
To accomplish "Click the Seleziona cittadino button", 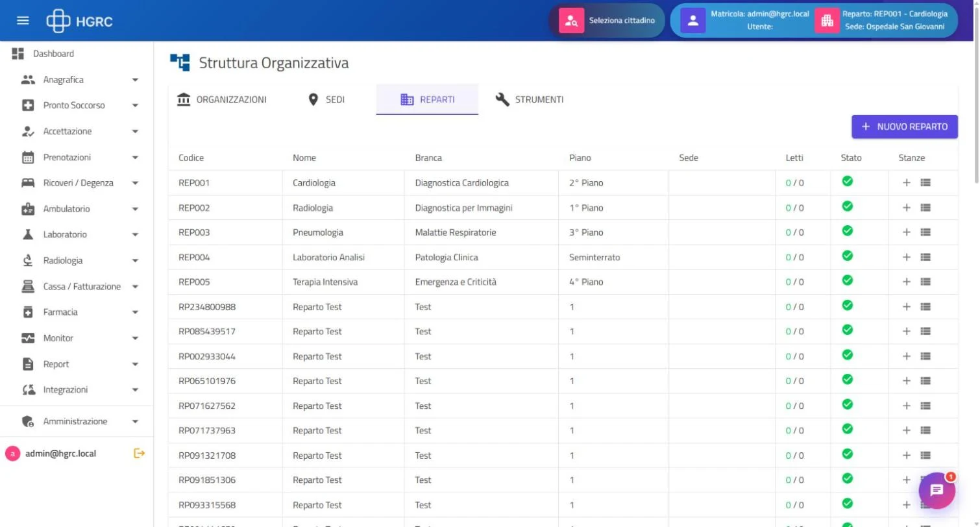I will pos(606,21).
